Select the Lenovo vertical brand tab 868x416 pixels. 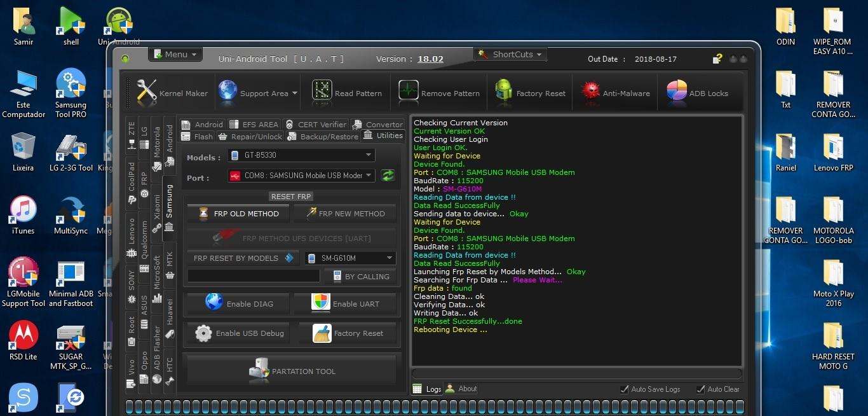[132, 237]
